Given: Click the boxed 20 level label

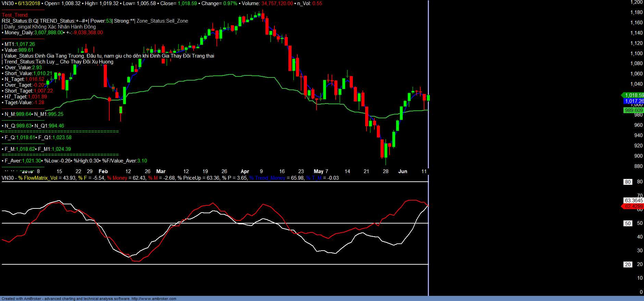Looking at the screenshot, I should tap(628, 265).
